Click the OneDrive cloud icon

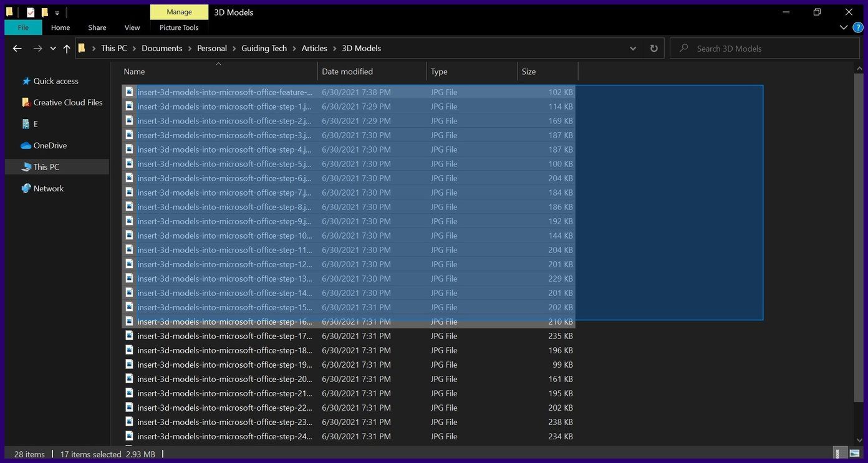[26, 145]
